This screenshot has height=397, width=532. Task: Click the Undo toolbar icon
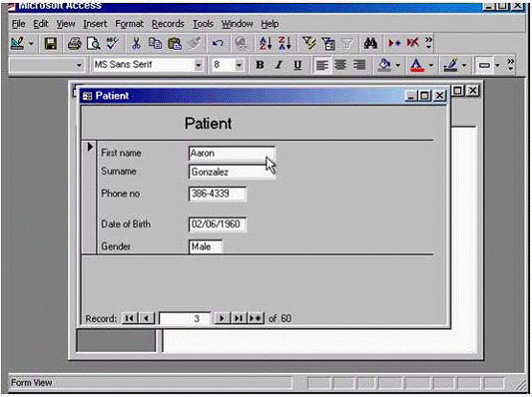point(218,44)
